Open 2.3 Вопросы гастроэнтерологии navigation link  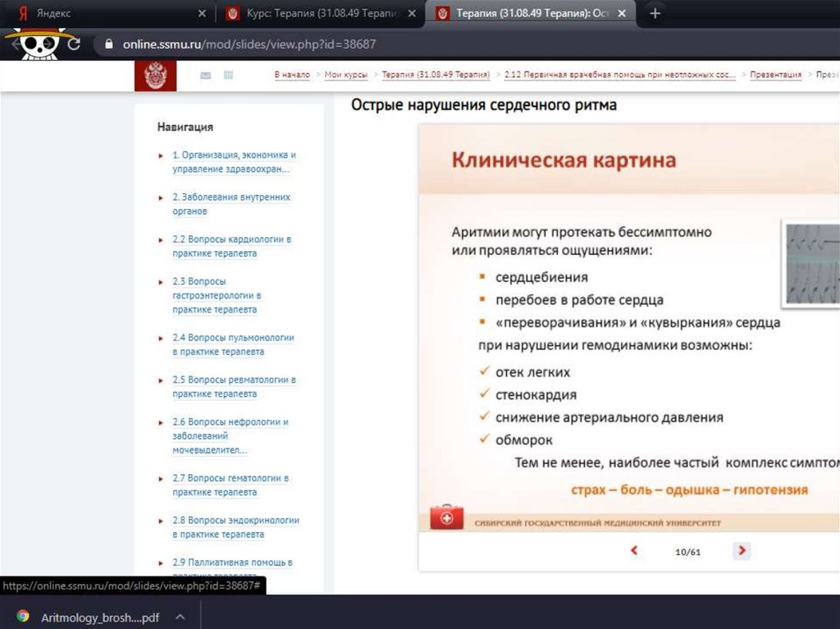pyautogui.click(x=217, y=295)
